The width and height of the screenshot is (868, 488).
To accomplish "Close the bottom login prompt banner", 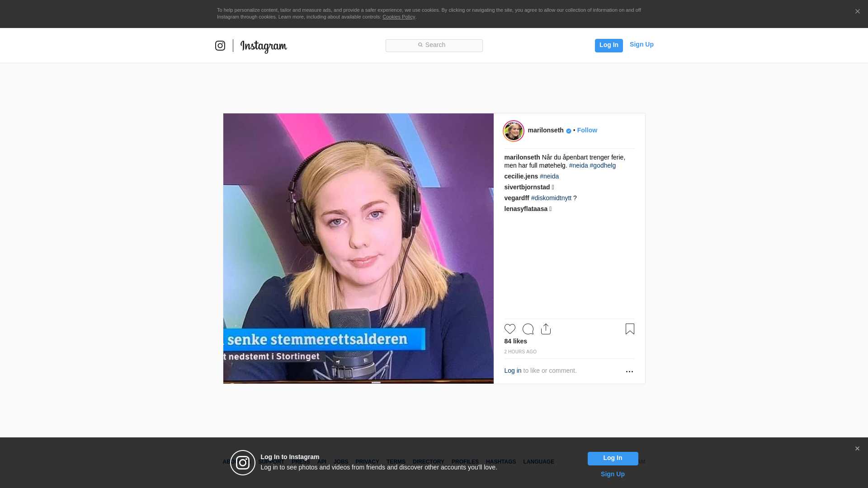I will pyautogui.click(x=857, y=449).
